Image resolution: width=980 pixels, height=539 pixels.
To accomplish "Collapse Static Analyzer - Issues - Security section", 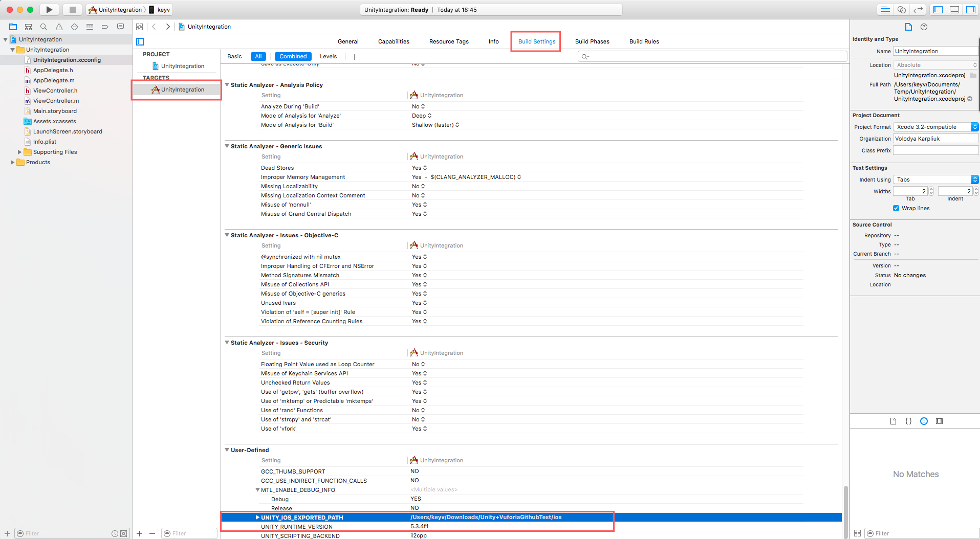I will [x=227, y=343].
